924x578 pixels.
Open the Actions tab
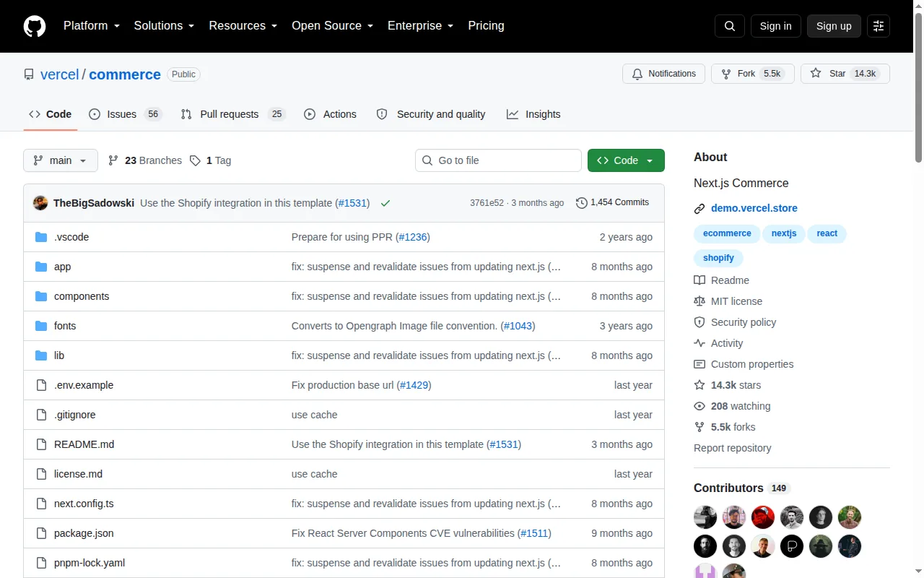tap(331, 114)
